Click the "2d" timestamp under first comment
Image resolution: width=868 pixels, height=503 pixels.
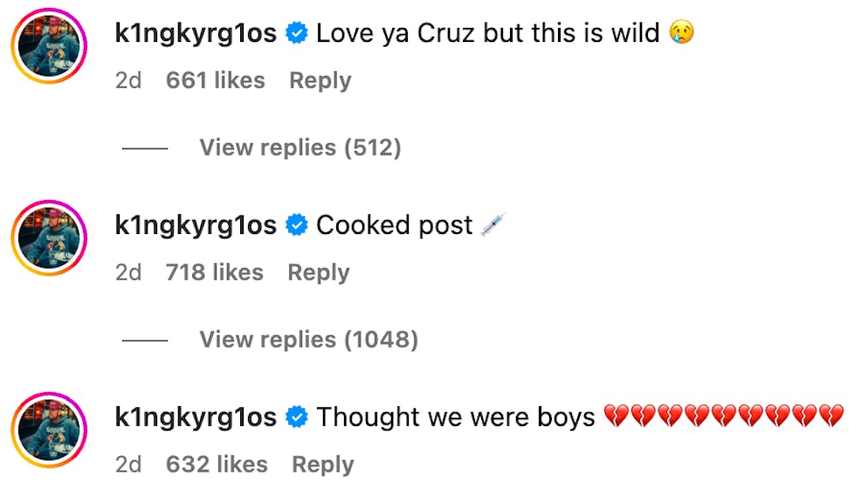pyautogui.click(x=128, y=80)
